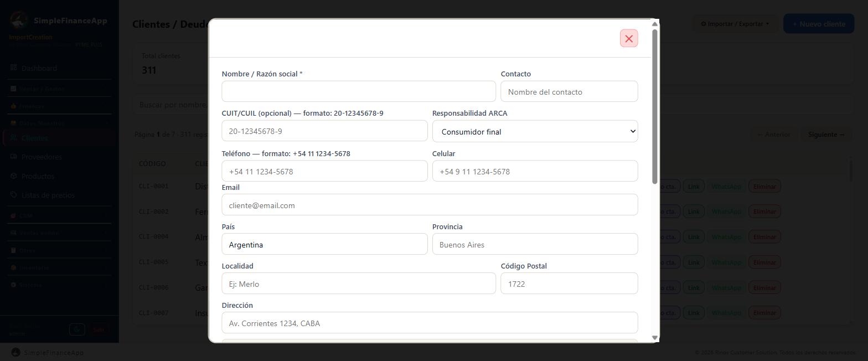The height and width of the screenshot is (361, 868).
Task: Open Listas de precios in sidebar
Action: click(60, 195)
